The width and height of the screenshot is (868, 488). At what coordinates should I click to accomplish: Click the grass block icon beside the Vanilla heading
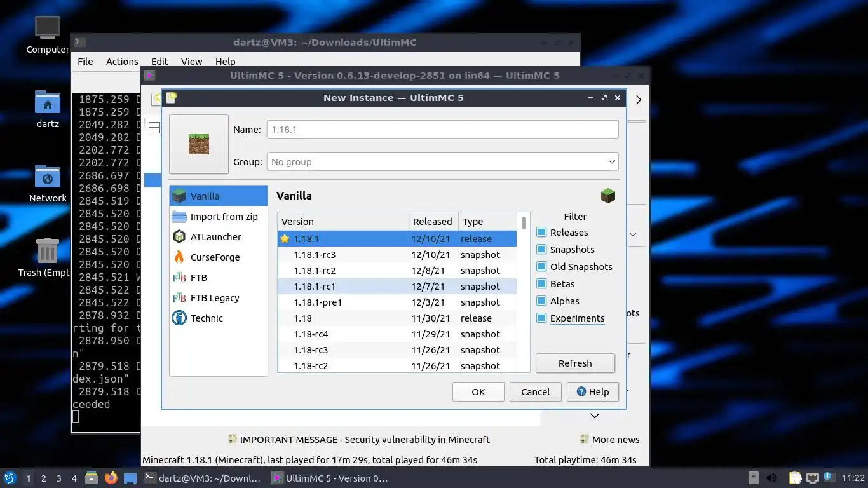pyautogui.click(x=608, y=196)
